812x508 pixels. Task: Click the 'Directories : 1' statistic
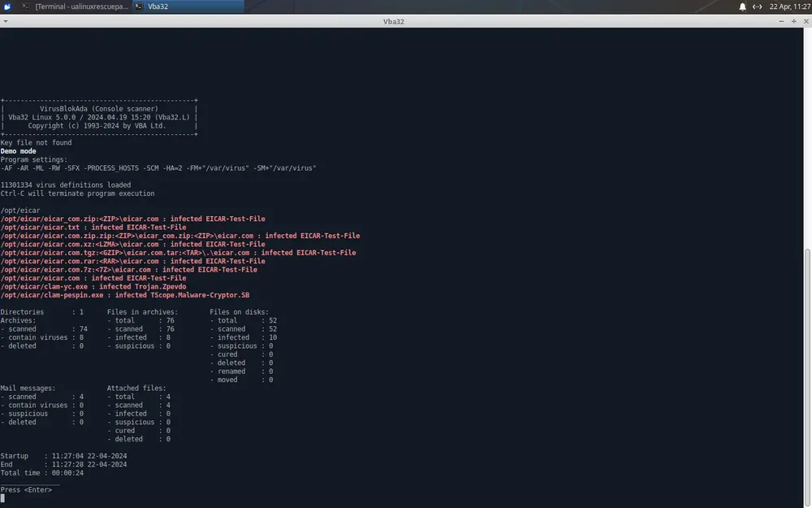click(42, 312)
